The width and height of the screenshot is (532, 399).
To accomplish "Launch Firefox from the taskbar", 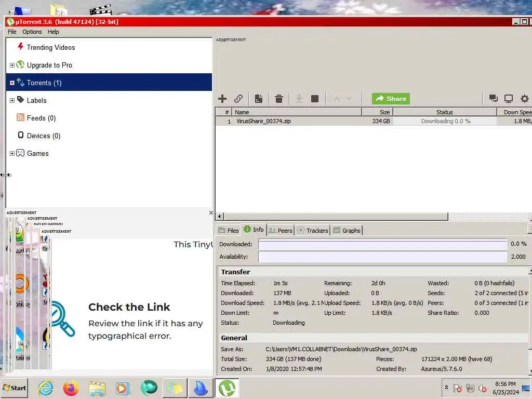I will [x=71, y=388].
